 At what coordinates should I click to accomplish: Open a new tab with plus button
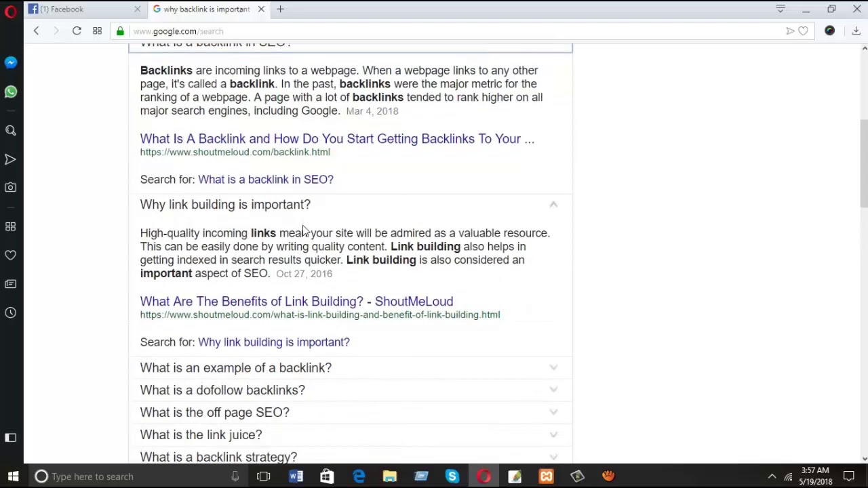280,9
